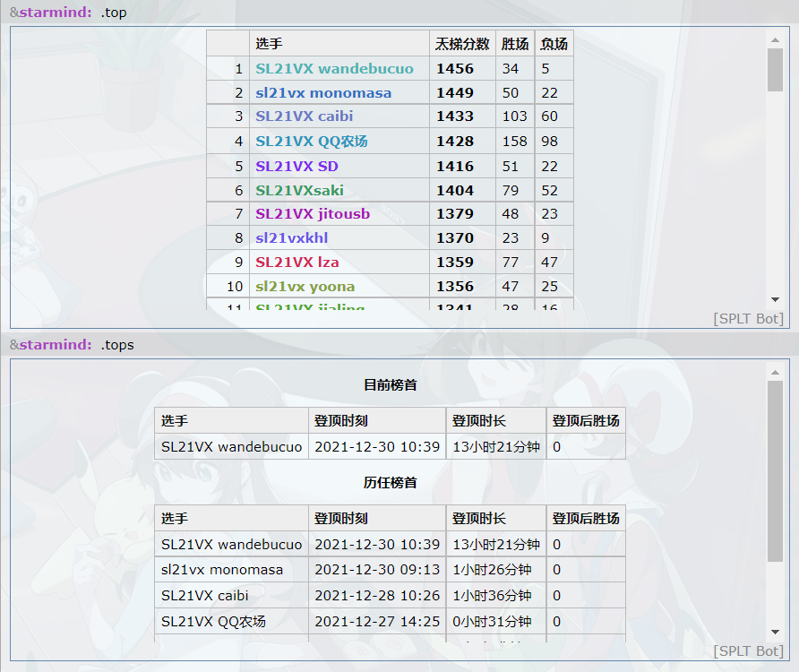The image size is (799, 672).
Task: Open sl21vx yoona ranked tenth
Action: tap(305, 287)
